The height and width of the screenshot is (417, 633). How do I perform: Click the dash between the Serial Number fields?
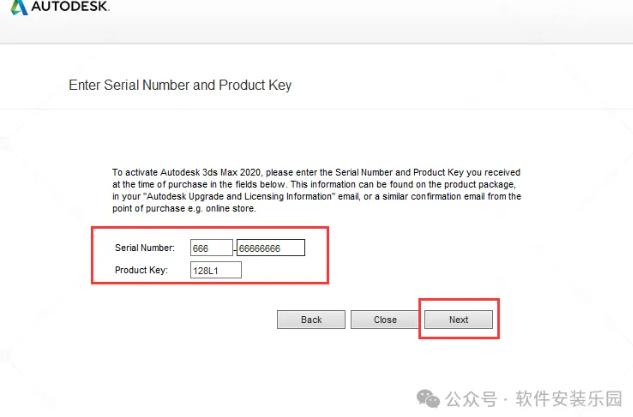point(235,249)
